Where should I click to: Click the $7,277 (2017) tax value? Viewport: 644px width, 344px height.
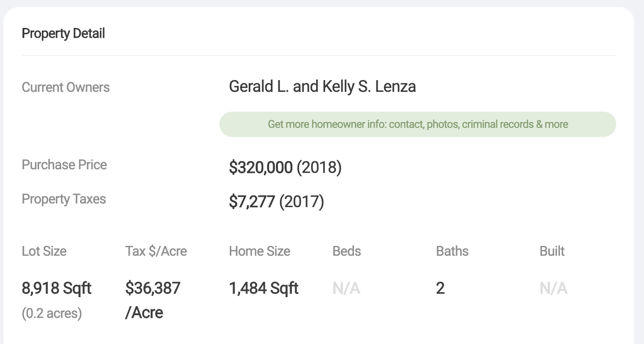(x=277, y=202)
